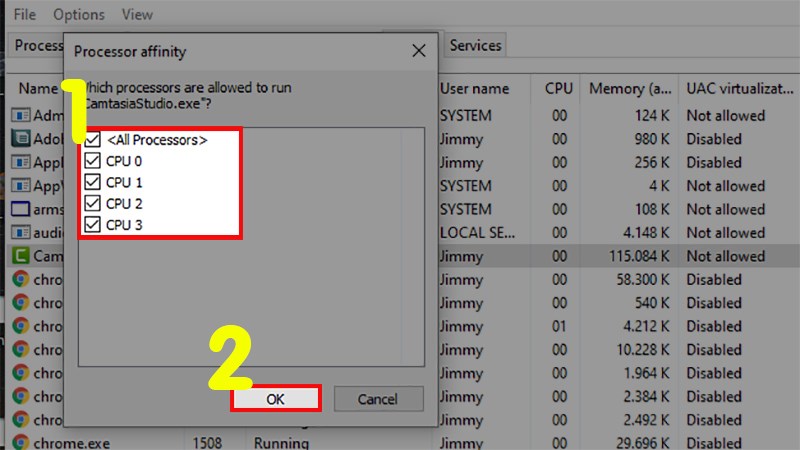Sort by UAC virtualization column header
This screenshot has width=800, height=450.
(x=740, y=89)
